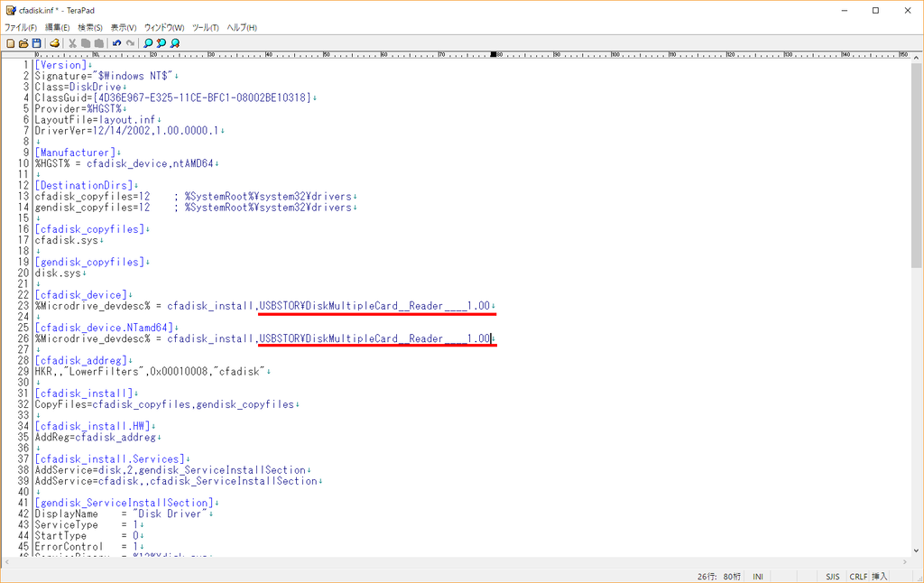Click the scissors cut icon
924x583 pixels.
pyautogui.click(x=72, y=43)
